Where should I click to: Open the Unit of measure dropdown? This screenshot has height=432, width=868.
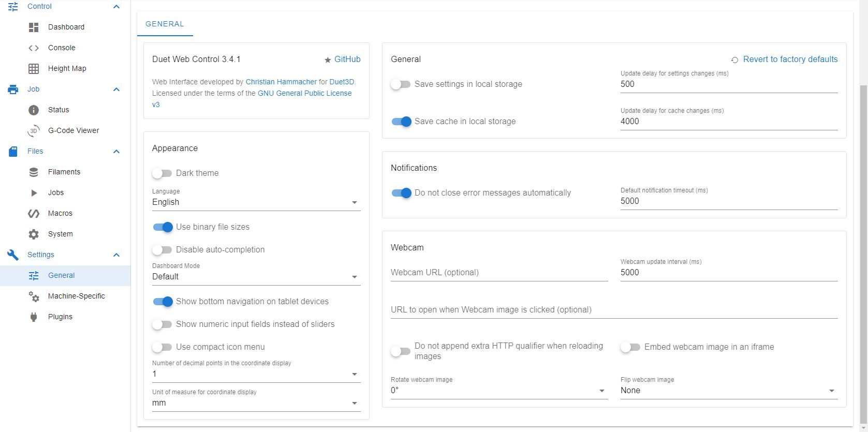256,403
